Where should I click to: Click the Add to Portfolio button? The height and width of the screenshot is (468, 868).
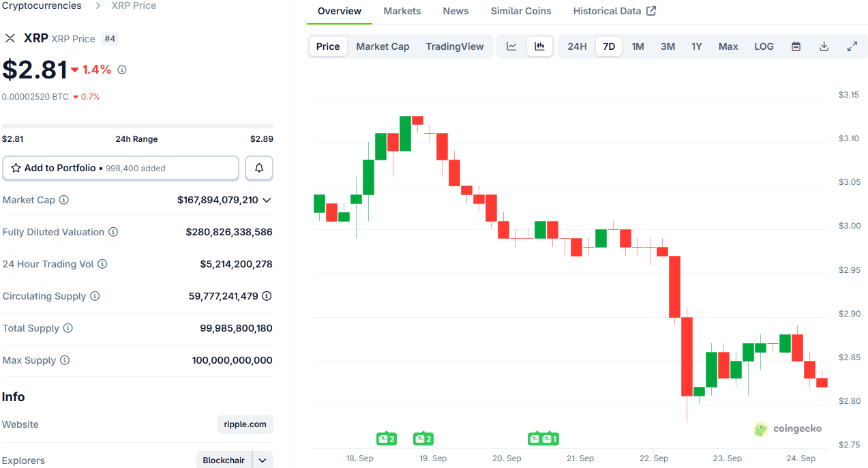tap(121, 168)
